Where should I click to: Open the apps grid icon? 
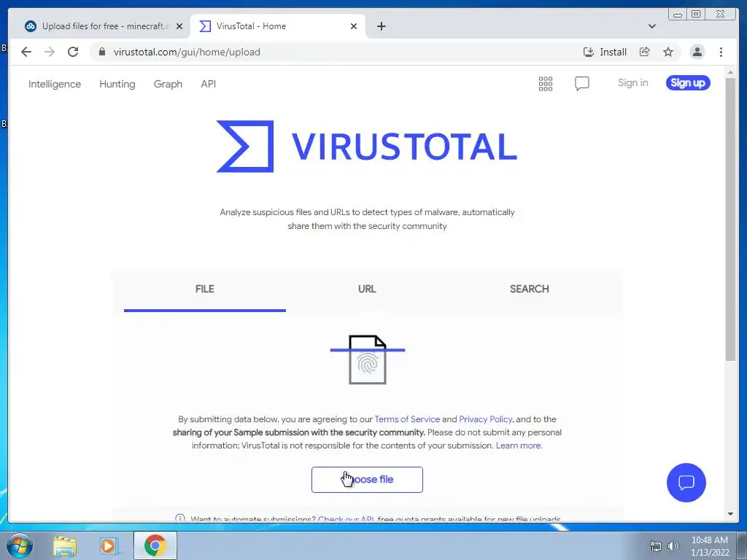tap(546, 84)
